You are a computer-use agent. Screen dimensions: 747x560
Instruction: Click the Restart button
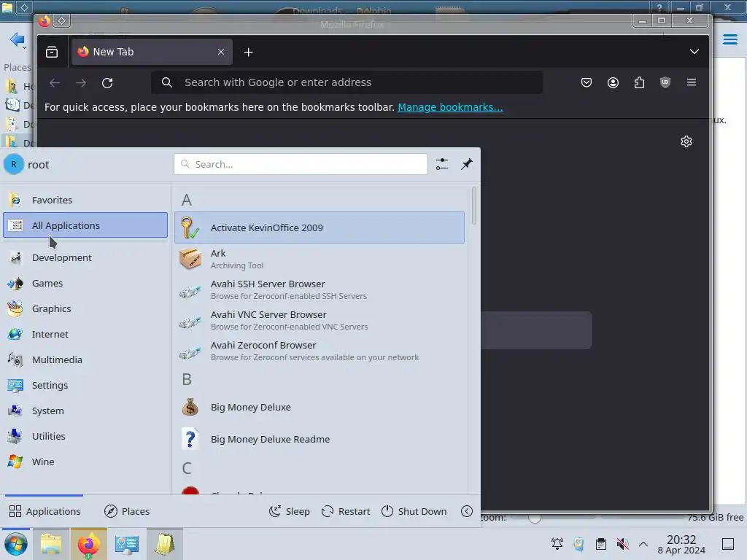tap(346, 511)
